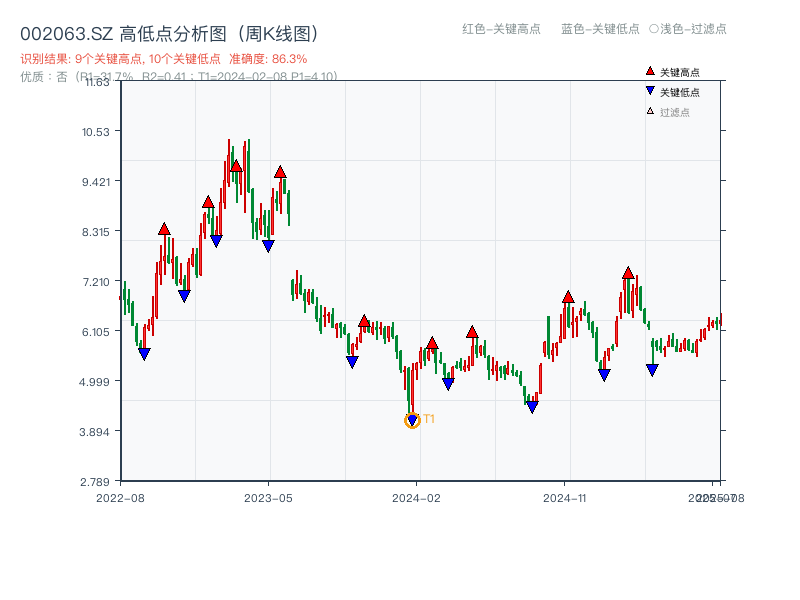The height and width of the screenshot is (600, 800).
Task: Click the blue key-low triangle before the 2024-11 rally
Action: coord(532,407)
